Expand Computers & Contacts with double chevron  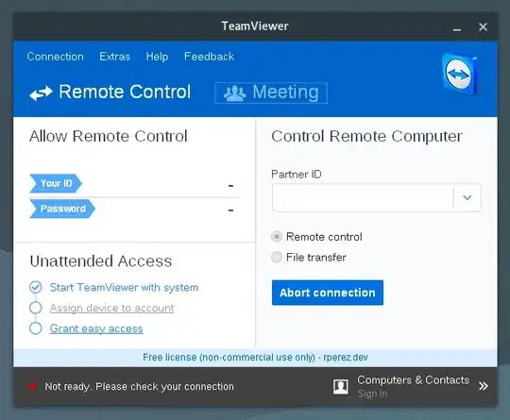tap(484, 386)
